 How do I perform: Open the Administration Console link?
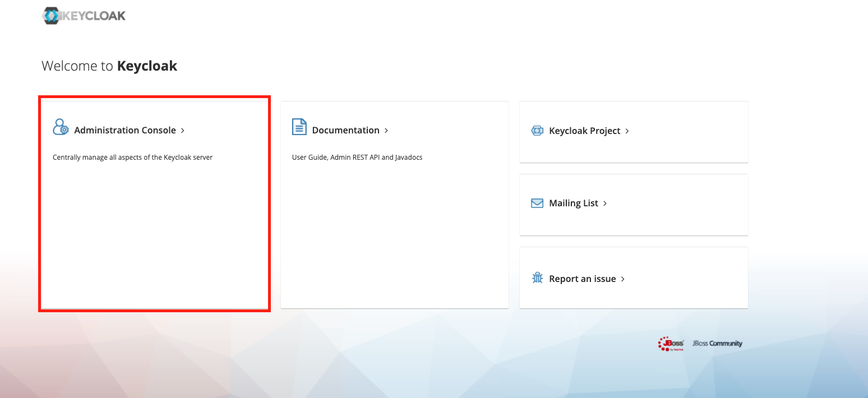[x=125, y=130]
